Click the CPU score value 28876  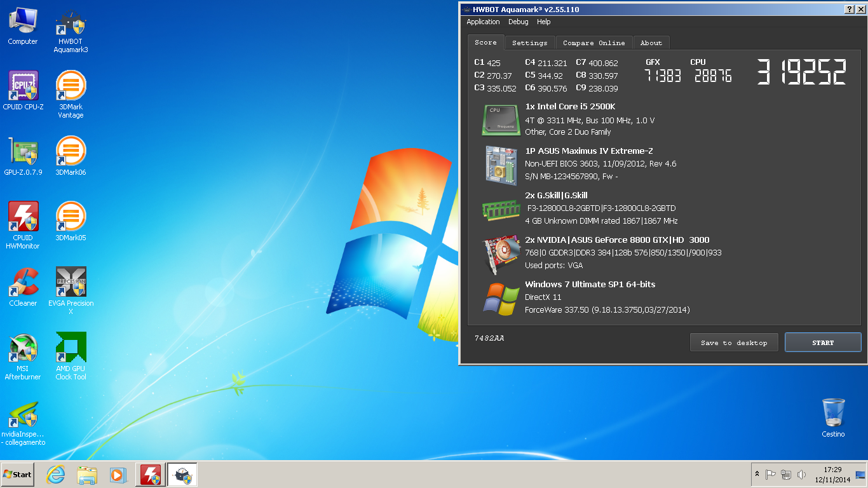pyautogui.click(x=713, y=76)
